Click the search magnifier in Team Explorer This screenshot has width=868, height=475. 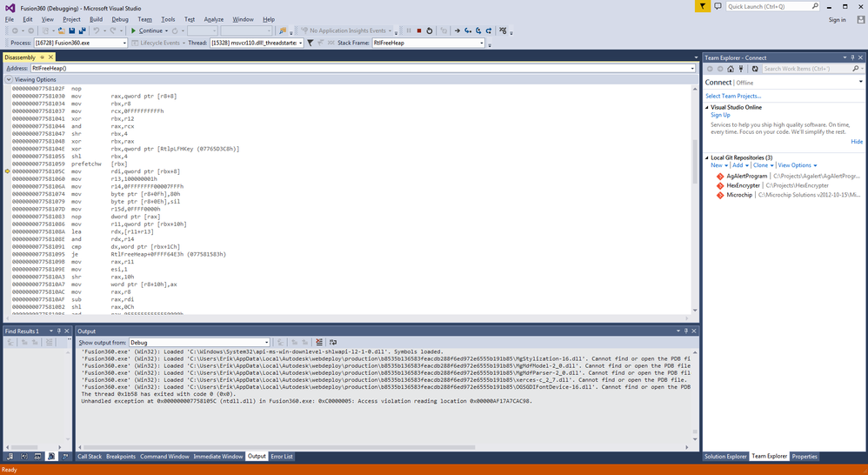[856, 69]
